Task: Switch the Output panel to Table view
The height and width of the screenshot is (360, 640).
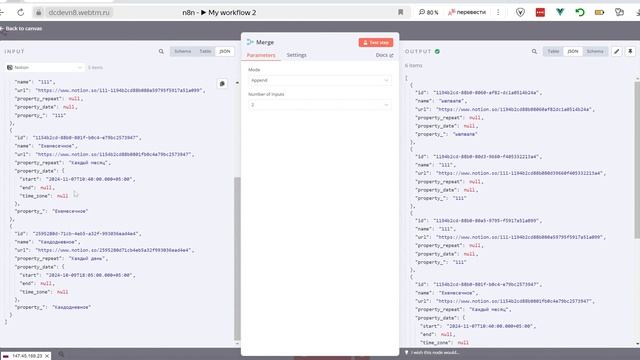Action: (553, 51)
